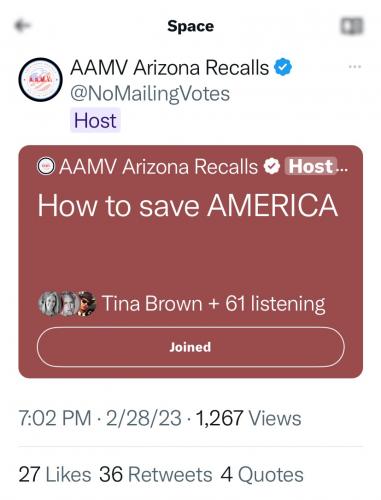
Task: Expand the truncated ellipsis after Host tag
Action: 342,168
